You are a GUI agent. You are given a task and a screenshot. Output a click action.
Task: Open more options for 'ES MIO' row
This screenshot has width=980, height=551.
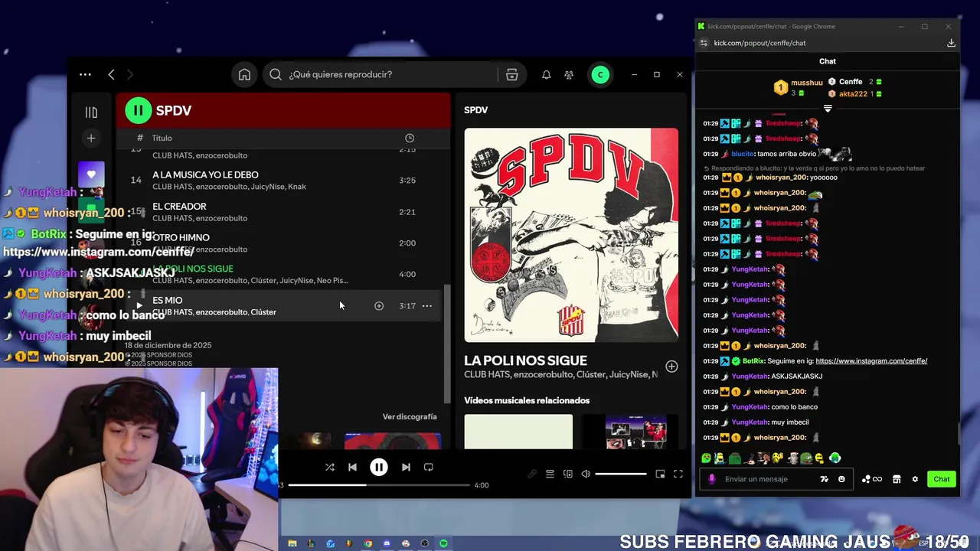(427, 305)
